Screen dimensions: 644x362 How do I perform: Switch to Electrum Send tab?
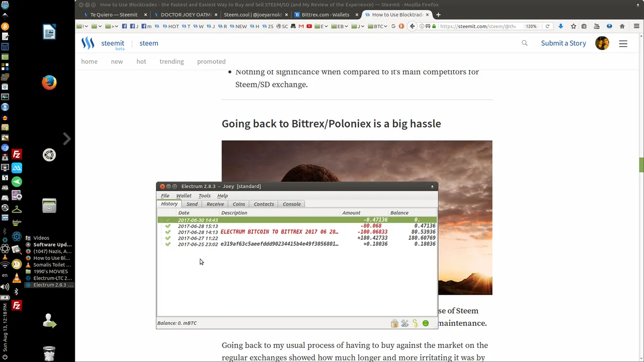coord(192,204)
